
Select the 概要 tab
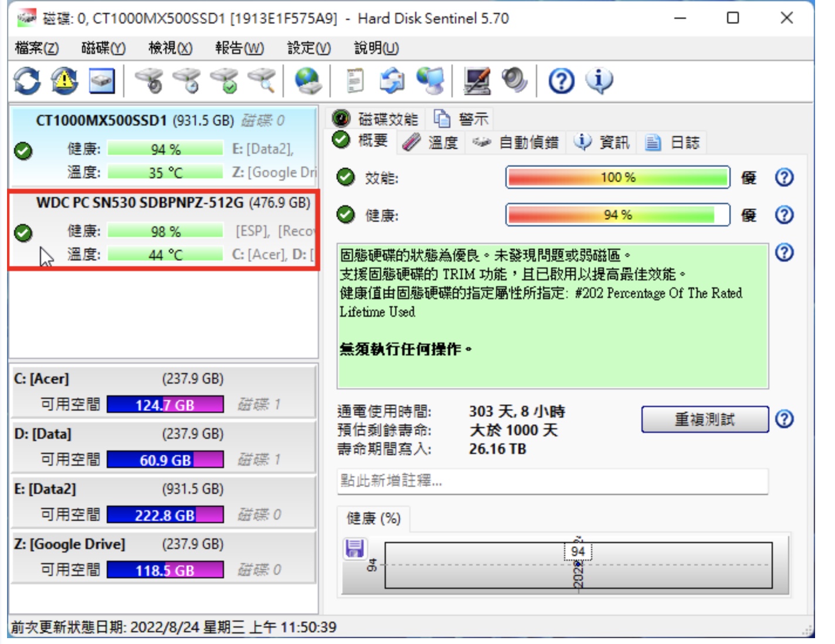(x=361, y=141)
